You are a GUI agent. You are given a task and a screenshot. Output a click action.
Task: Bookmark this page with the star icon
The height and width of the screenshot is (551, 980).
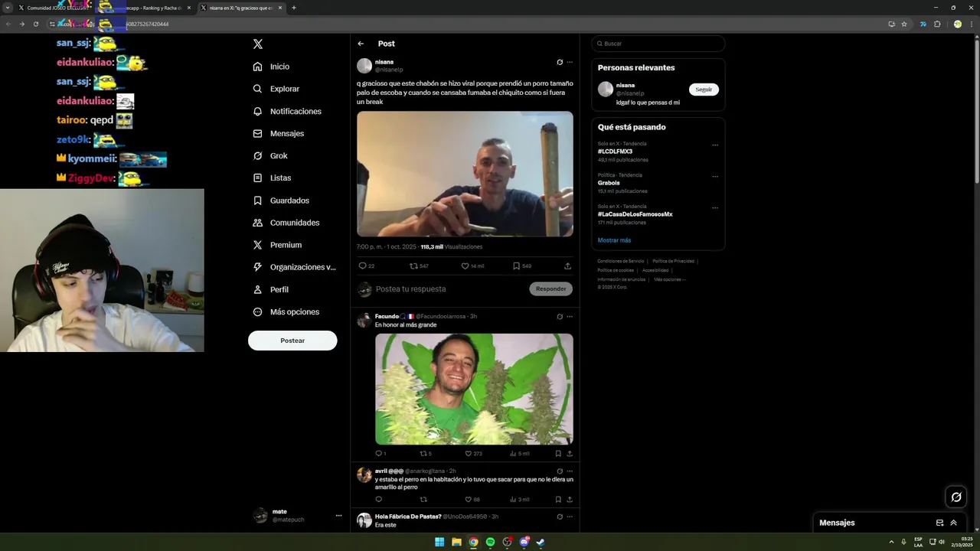coord(904,24)
